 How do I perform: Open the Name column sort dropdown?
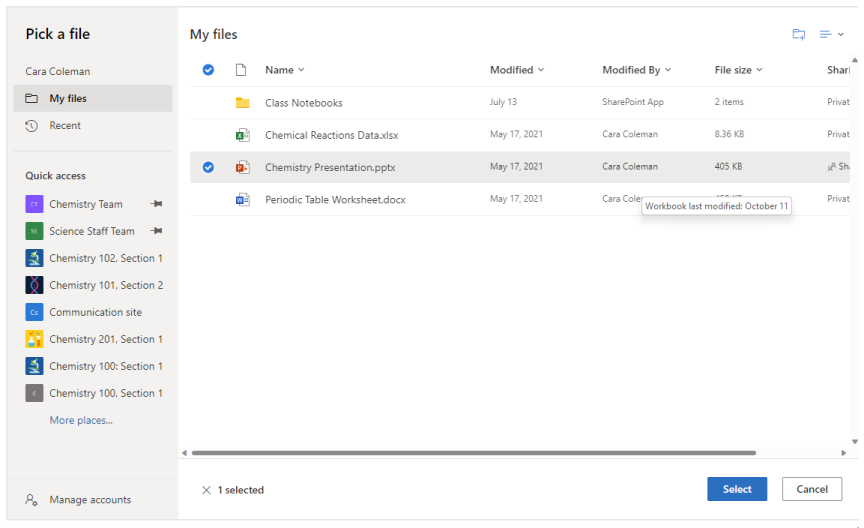point(301,70)
